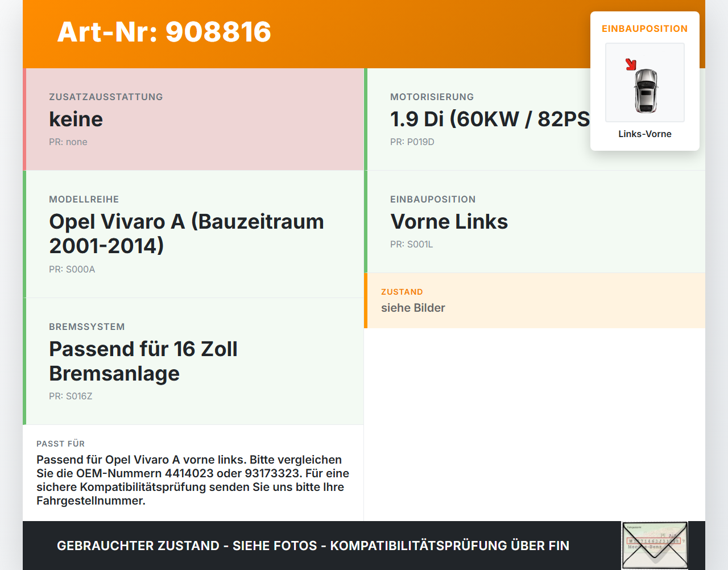
Task: Select 'Passend für 16 Zoll Bremsanlage' text
Action: 143,361
